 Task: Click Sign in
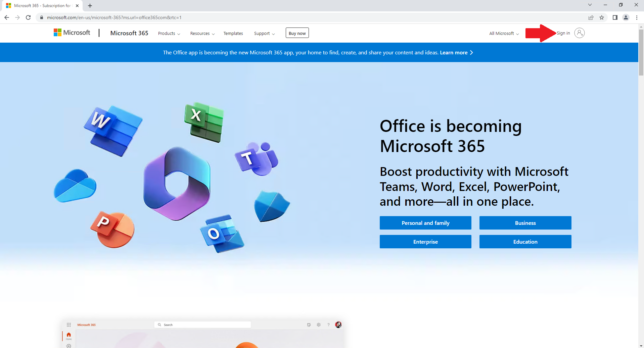[x=563, y=33]
